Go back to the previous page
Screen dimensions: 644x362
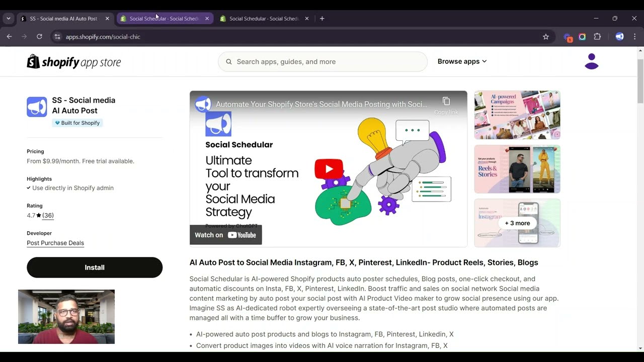(x=9, y=37)
